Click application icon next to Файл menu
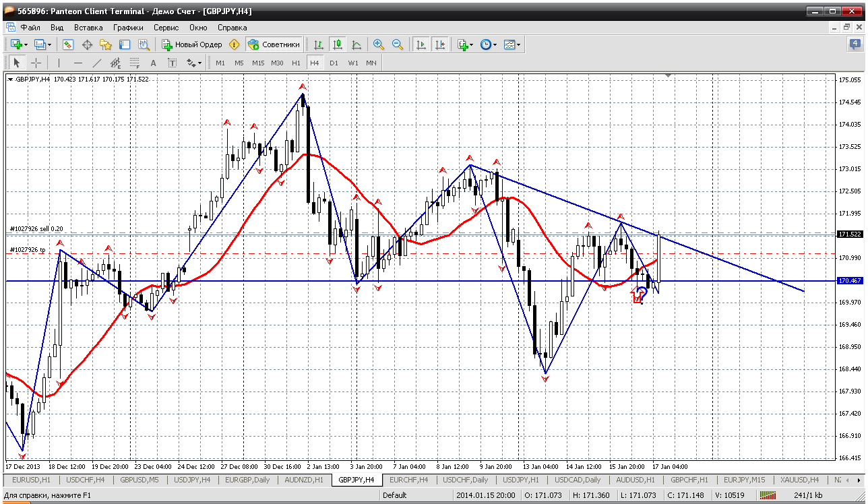The height and width of the screenshot is (504, 868). click(10, 28)
